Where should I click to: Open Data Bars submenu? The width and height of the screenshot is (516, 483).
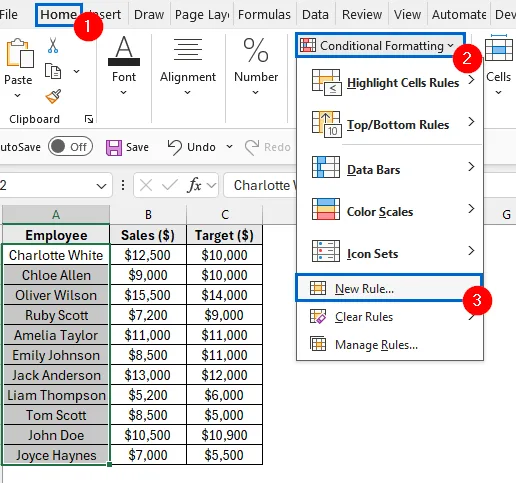(x=390, y=167)
